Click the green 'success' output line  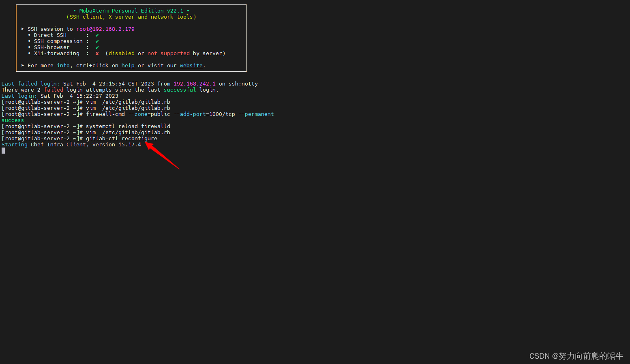13,120
